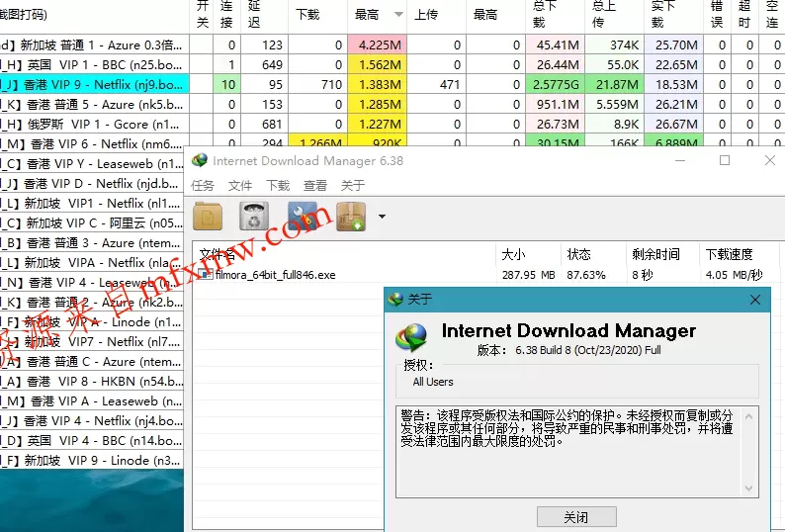Screen dimensions: 785x532
Task: Click the 2.5775G total download cell
Action: (x=556, y=85)
